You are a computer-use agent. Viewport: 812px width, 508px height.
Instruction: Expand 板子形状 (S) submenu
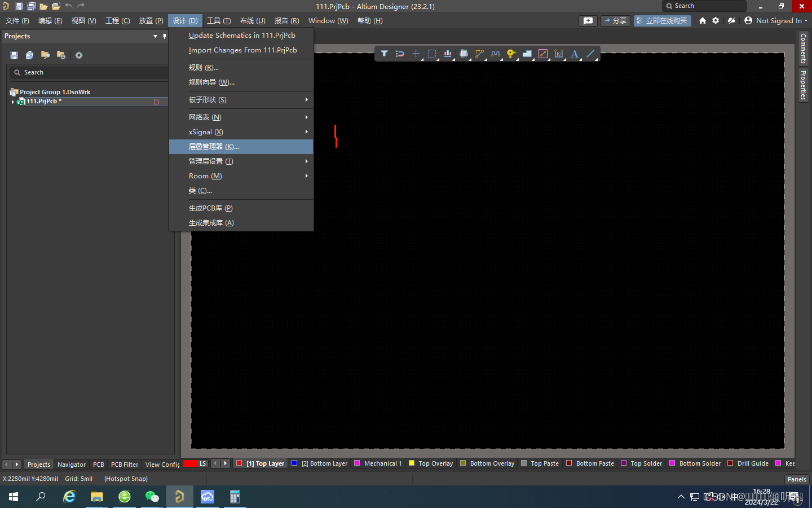[241, 100]
